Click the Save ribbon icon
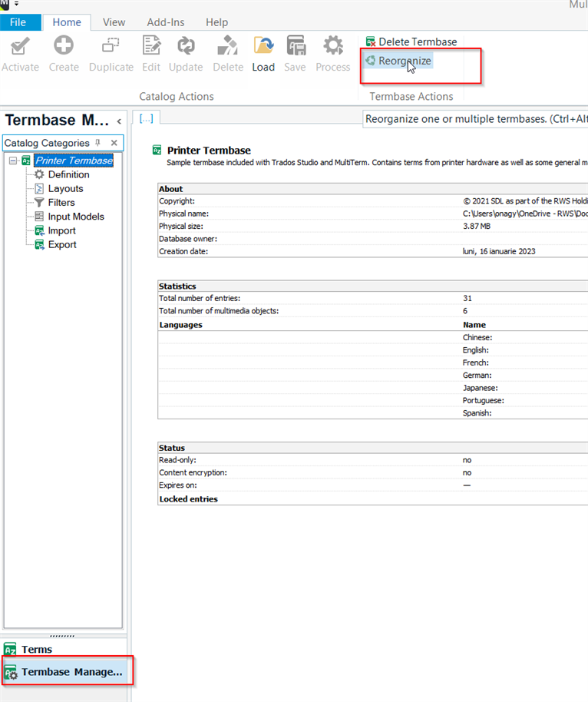 296,45
